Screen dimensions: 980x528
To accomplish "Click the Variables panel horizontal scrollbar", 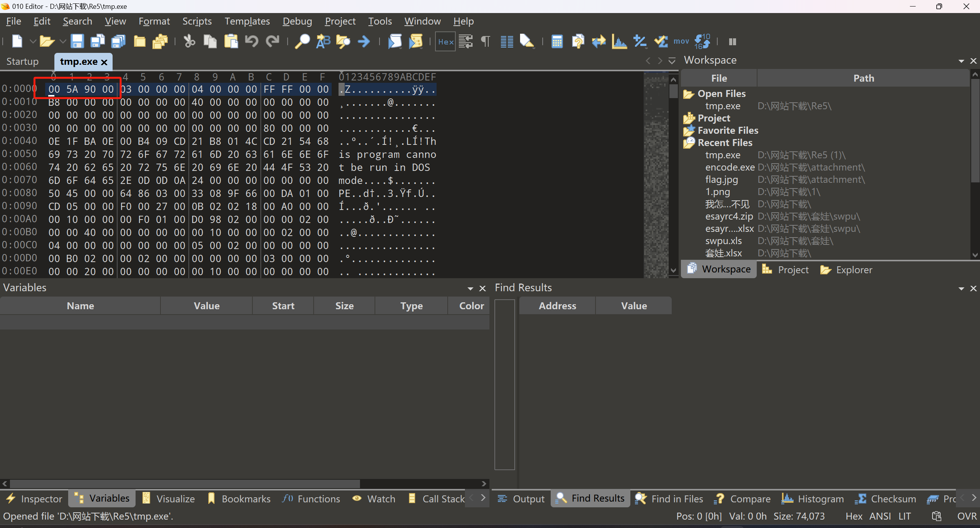I will pos(185,484).
